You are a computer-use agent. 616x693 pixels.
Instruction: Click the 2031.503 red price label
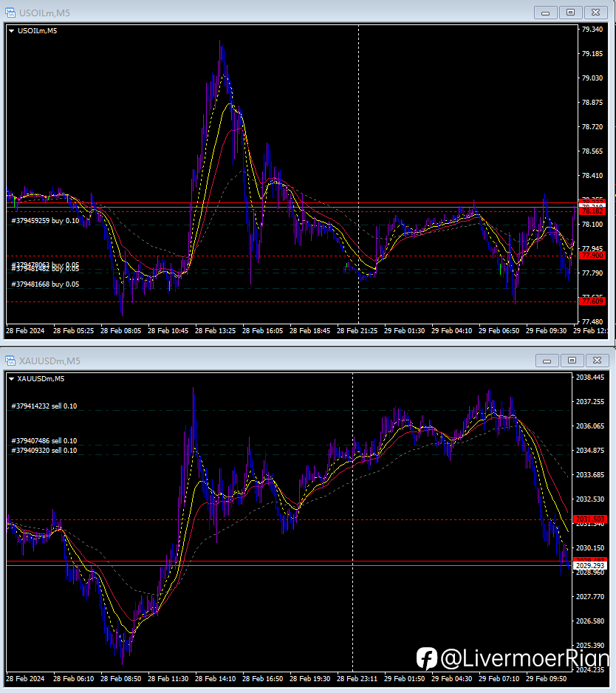coord(590,519)
